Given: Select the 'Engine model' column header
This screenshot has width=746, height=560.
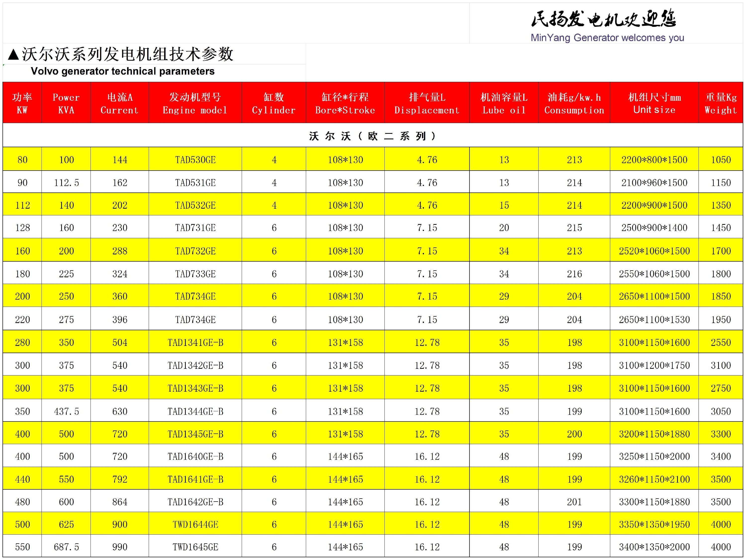Looking at the screenshot, I should coord(195,102).
